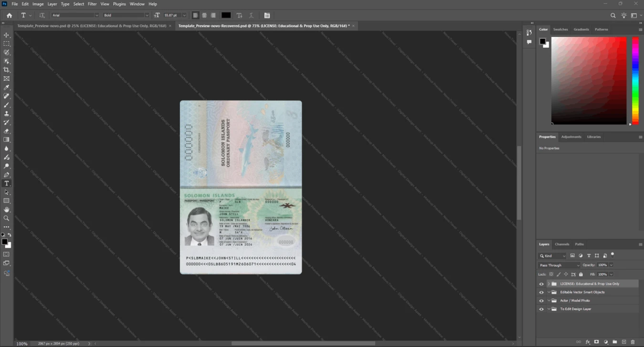Open the Swatches panel tab
Viewport: 644px width, 347px height.
click(560, 30)
